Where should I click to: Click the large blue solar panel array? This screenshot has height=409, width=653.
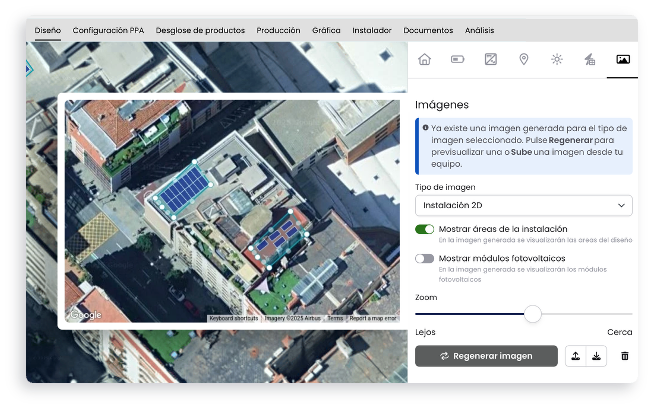click(184, 189)
